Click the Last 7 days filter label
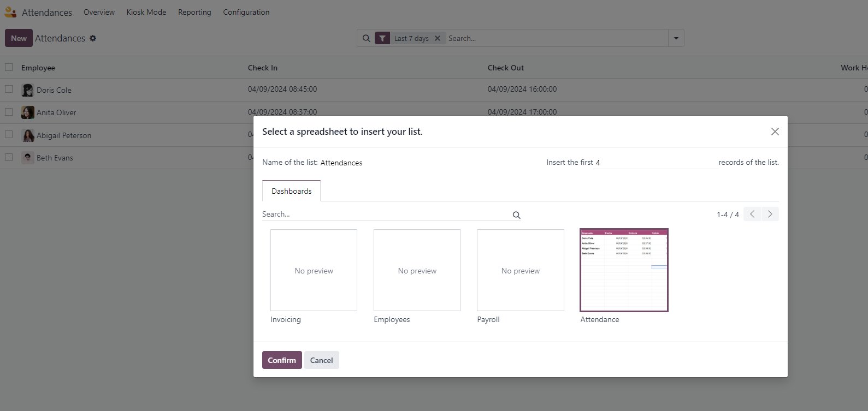The width and height of the screenshot is (868, 411). [411, 38]
